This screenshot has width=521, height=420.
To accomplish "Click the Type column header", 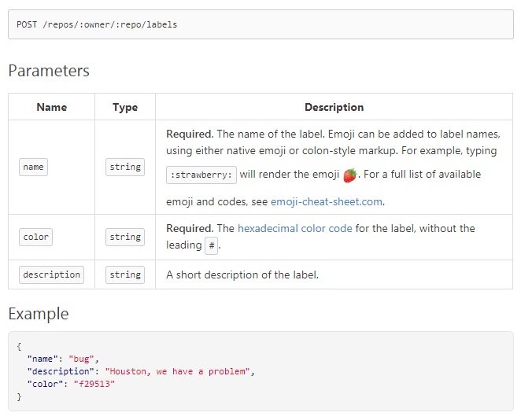I will (x=125, y=107).
